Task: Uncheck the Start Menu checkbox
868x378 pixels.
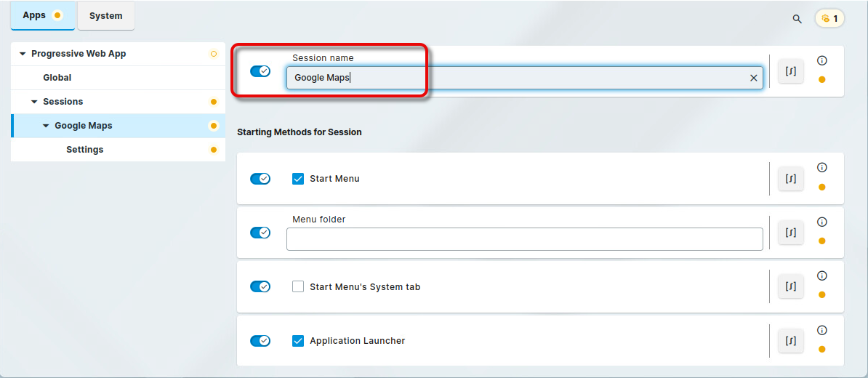Action: click(298, 179)
